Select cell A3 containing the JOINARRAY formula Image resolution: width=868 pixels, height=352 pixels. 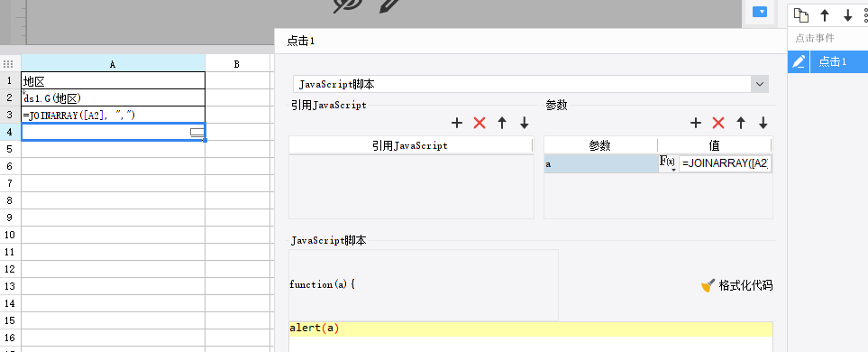click(x=113, y=115)
